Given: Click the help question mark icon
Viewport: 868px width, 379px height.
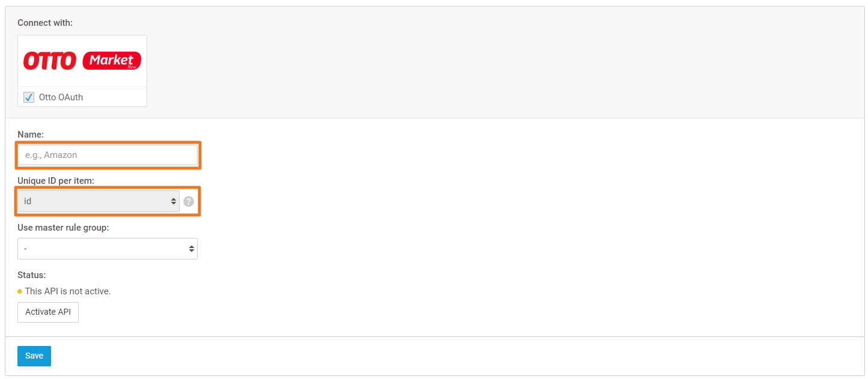Looking at the screenshot, I should [189, 201].
